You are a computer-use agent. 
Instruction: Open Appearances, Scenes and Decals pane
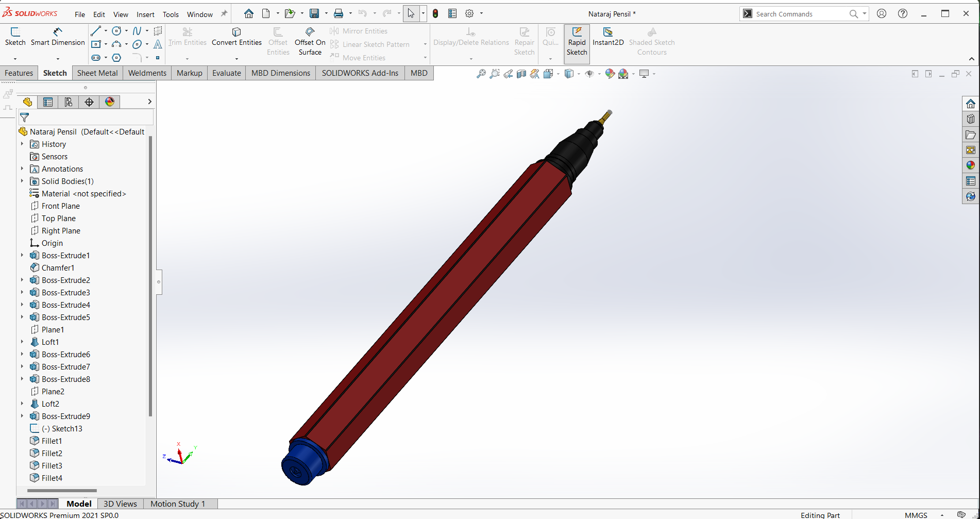[971, 165]
